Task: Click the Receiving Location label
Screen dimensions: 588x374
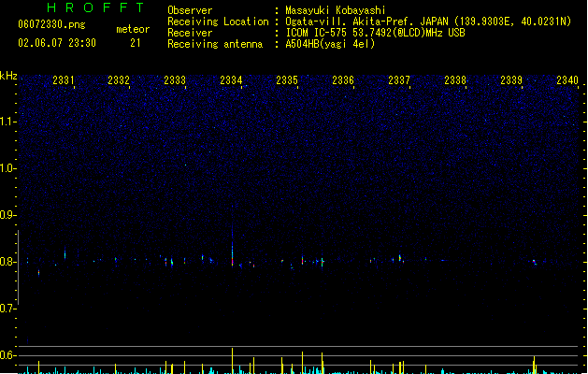Action: click(x=218, y=22)
